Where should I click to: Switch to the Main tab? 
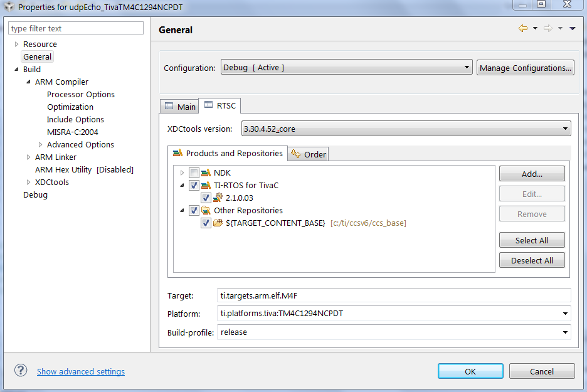click(x=180, y=107)
